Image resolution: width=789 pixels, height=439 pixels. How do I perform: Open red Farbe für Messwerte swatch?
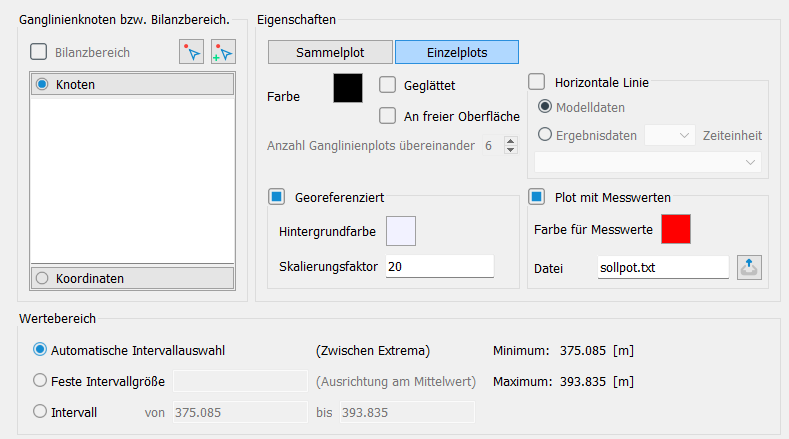pyautogui.click(x=676, y=229)
